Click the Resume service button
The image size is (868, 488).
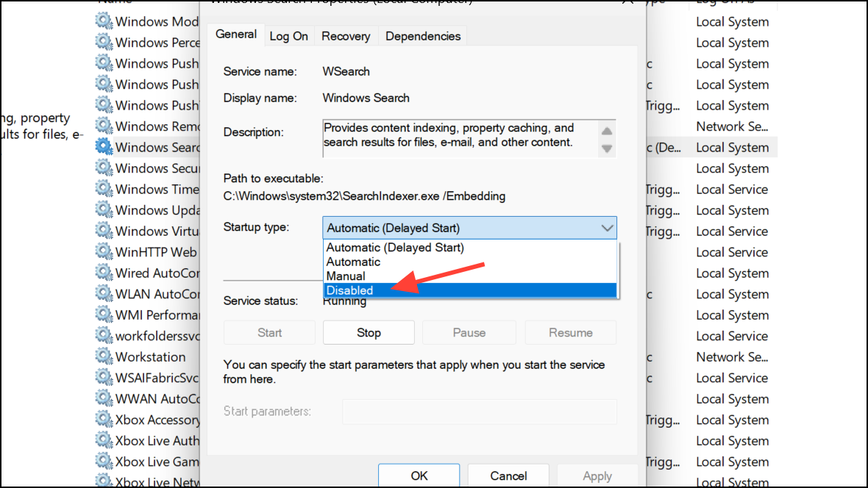571,332
